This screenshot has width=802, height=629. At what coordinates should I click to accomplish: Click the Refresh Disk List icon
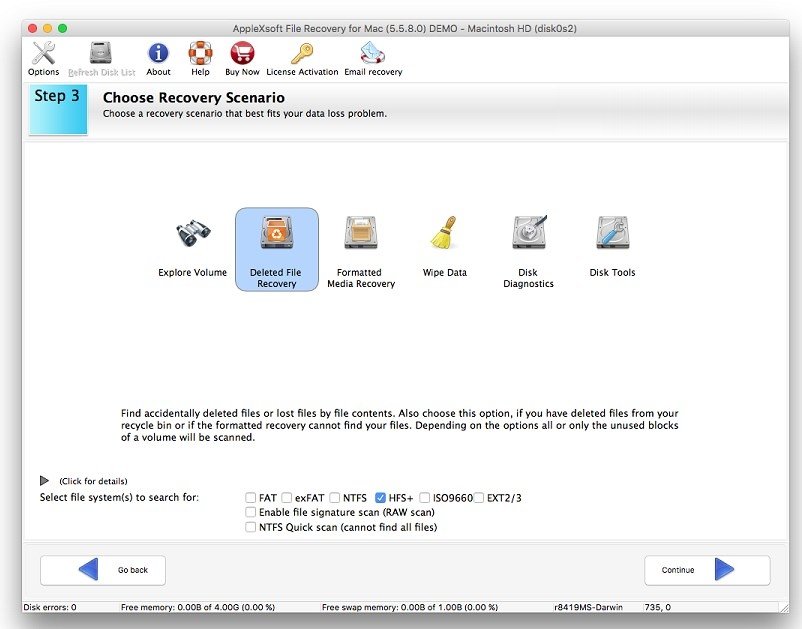pyautogui.click(x=101, y=53)
